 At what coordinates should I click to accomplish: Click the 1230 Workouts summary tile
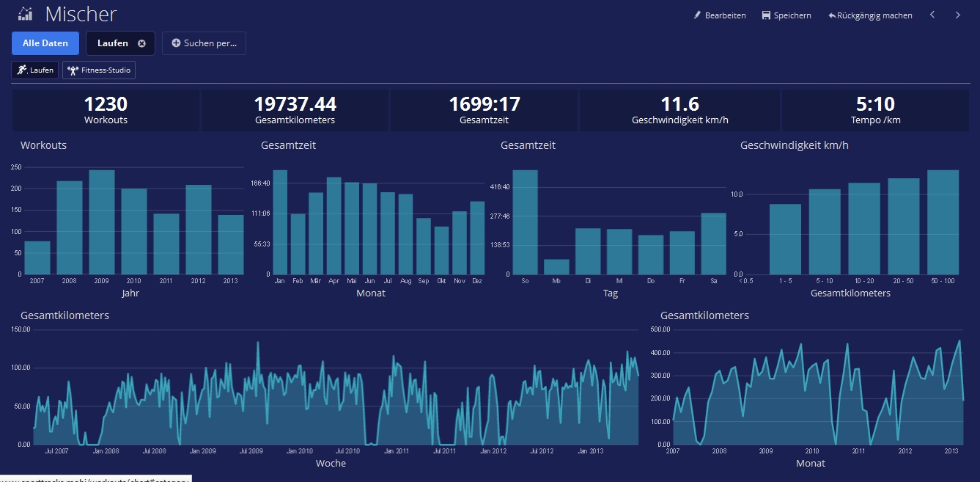point(106,111)
